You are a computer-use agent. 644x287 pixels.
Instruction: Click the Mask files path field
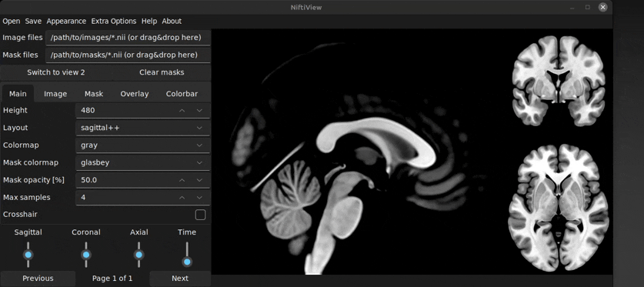click(x=128, y=55)
